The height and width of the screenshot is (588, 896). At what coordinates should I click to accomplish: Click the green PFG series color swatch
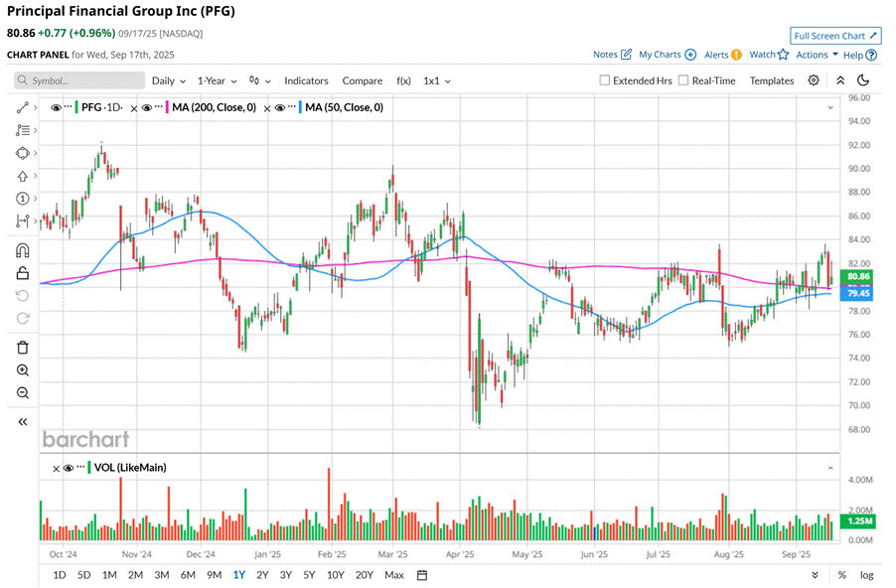(x=76, y=107)
